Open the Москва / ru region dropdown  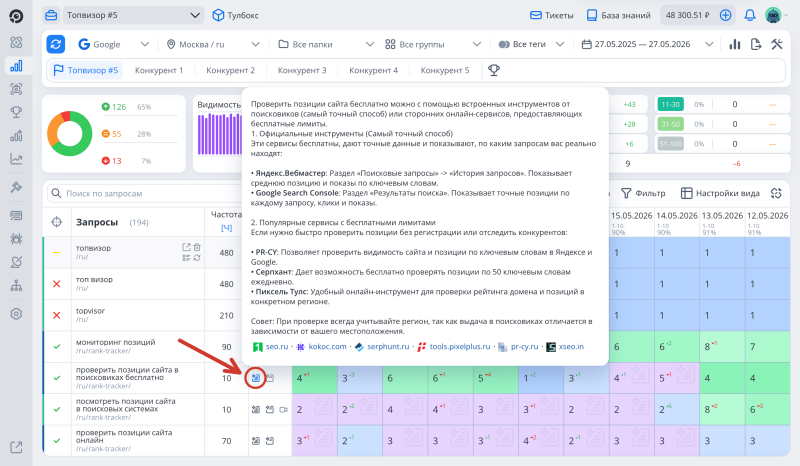click(x=213, y=44)
